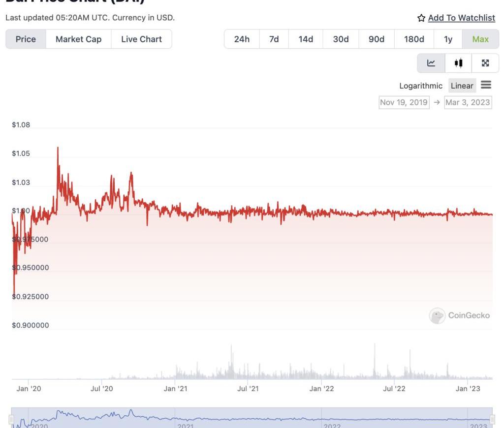
Task: Open the Nov 19, 2019 start date picker
Action: pyautogui.click(x=404, y=102)
